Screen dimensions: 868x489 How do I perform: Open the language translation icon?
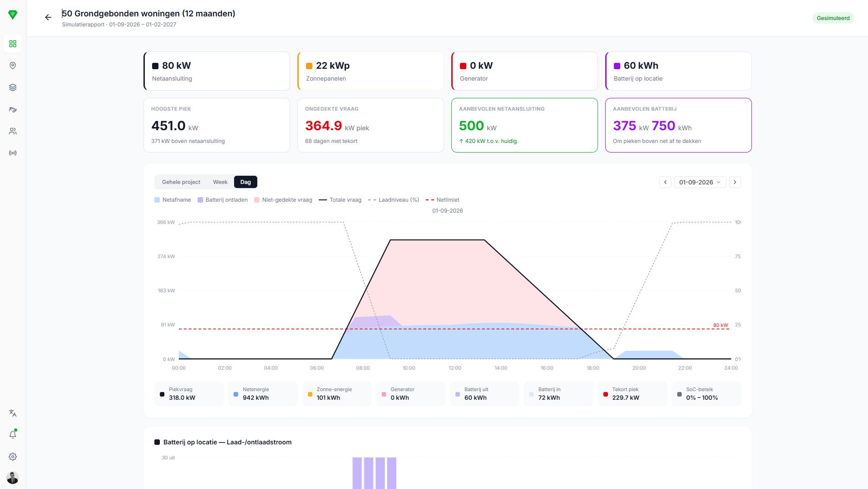[x=13, y=413]
